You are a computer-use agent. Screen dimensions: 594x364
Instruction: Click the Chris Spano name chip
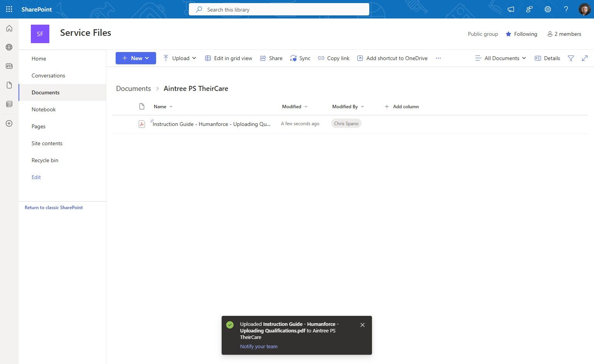click(346, 124)
